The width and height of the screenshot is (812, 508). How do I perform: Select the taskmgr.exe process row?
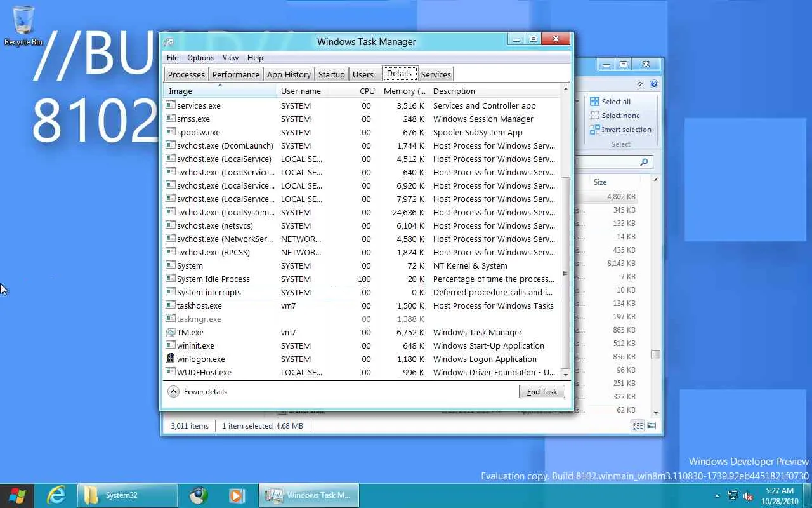362,319
